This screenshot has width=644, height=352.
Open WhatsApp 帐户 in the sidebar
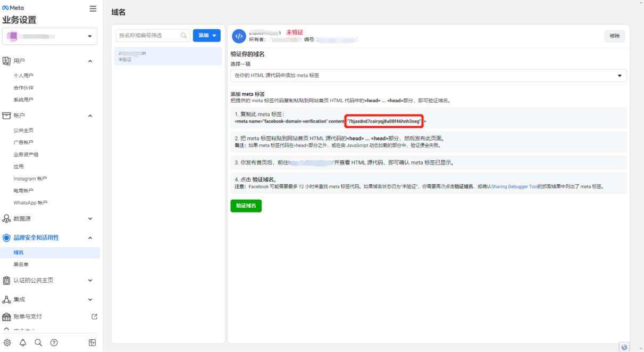pos(30,203)
